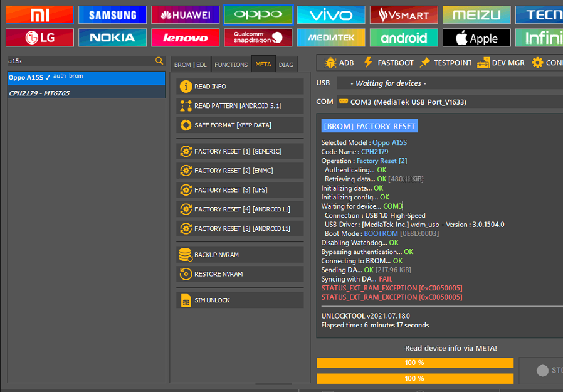
Task: Pick the Oppo brand tile
Action: click(x=258, y=14)
